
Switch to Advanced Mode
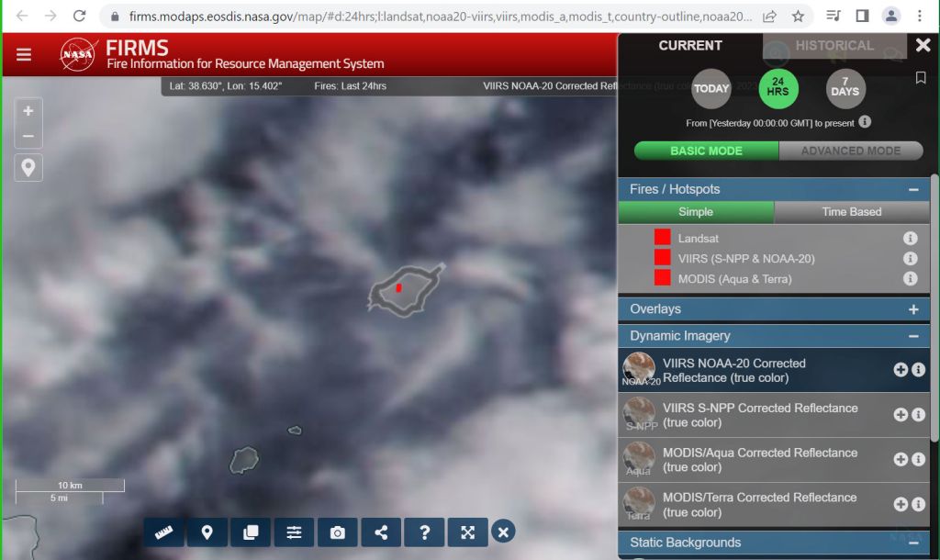coord(850,151)
